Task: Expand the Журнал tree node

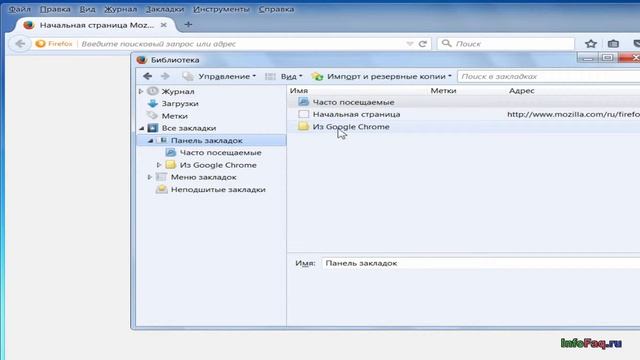Action: [141, 91]
